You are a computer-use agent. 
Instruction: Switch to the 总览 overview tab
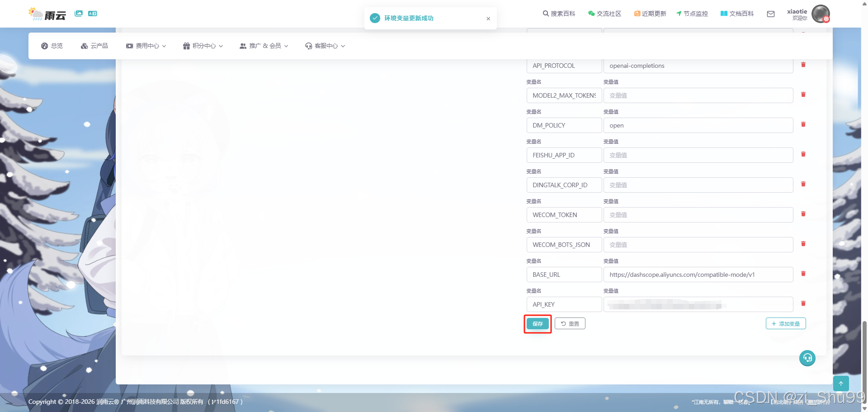[52, 45]
